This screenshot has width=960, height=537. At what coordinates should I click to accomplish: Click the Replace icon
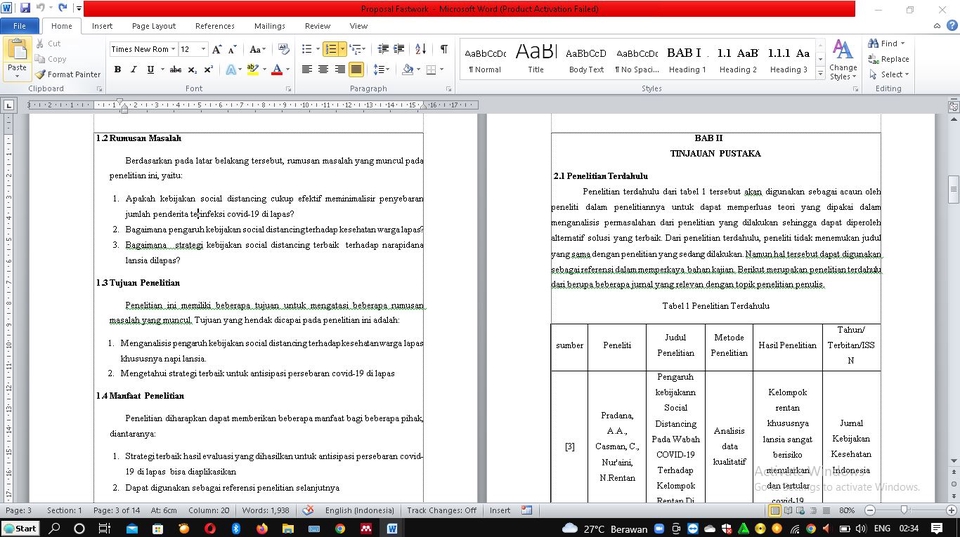(888, 59)
